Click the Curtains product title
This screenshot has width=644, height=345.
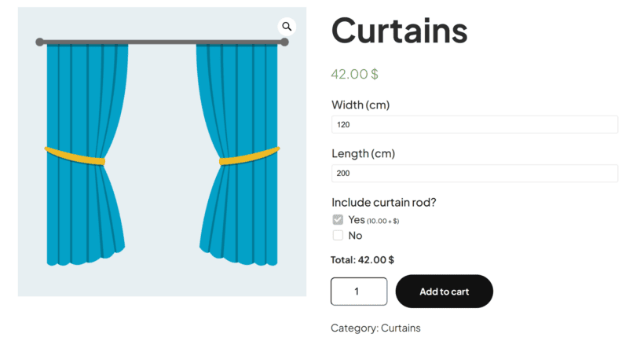(x=399, y=31)
